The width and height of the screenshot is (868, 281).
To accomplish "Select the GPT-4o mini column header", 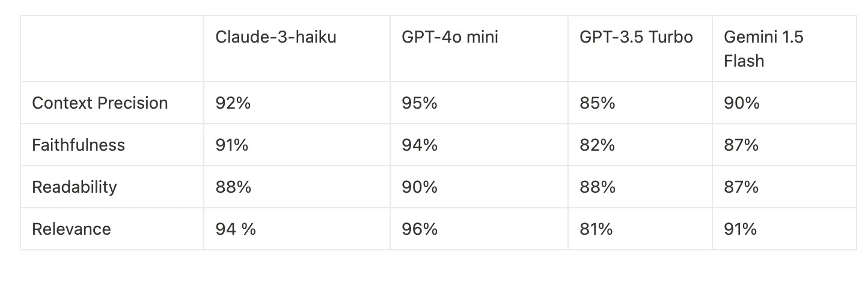I will click(x=450, y=37).
